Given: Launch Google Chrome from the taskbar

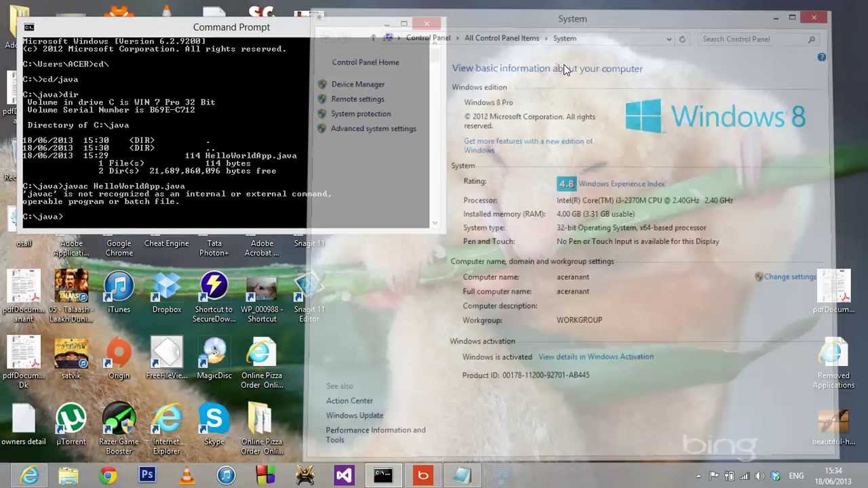Looking at the screenshot, I should click(108, 476).
